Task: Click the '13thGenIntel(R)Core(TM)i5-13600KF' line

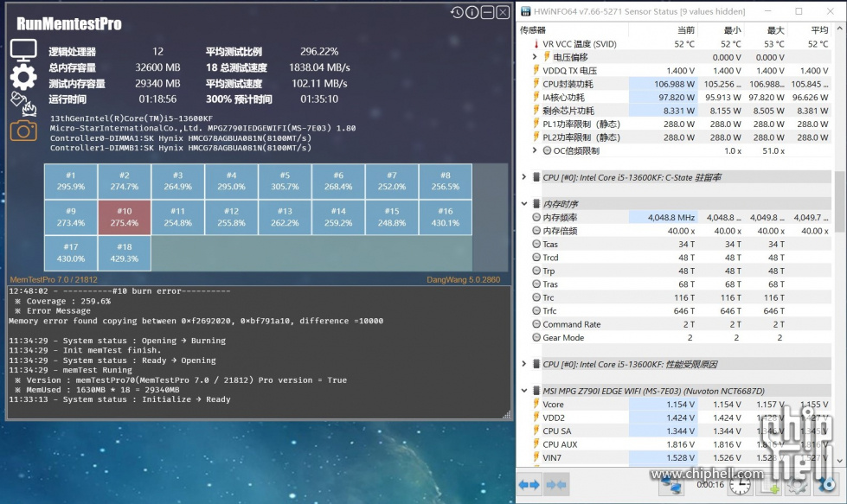Action: click(x=132, y=118)
